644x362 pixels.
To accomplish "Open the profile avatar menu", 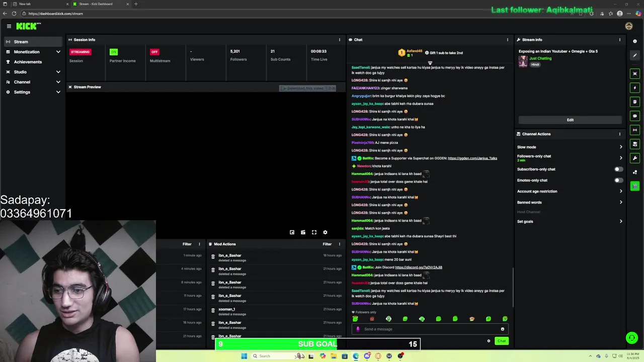I will coord(629,26).
